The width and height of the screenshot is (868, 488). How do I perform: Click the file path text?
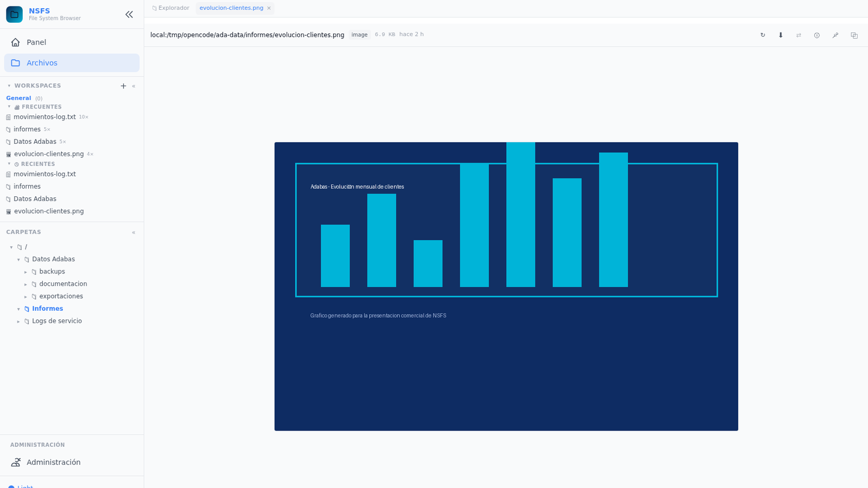pyautogui.click(x=247, y=35)
